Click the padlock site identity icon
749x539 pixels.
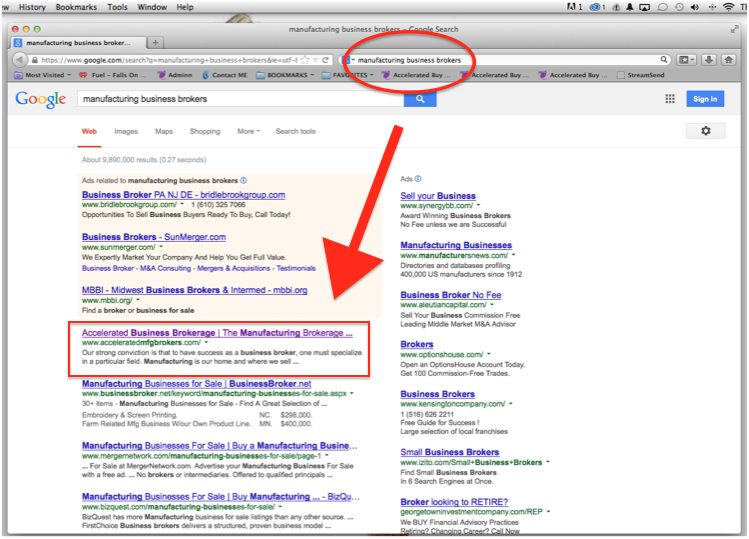click(x=34, y=60)
